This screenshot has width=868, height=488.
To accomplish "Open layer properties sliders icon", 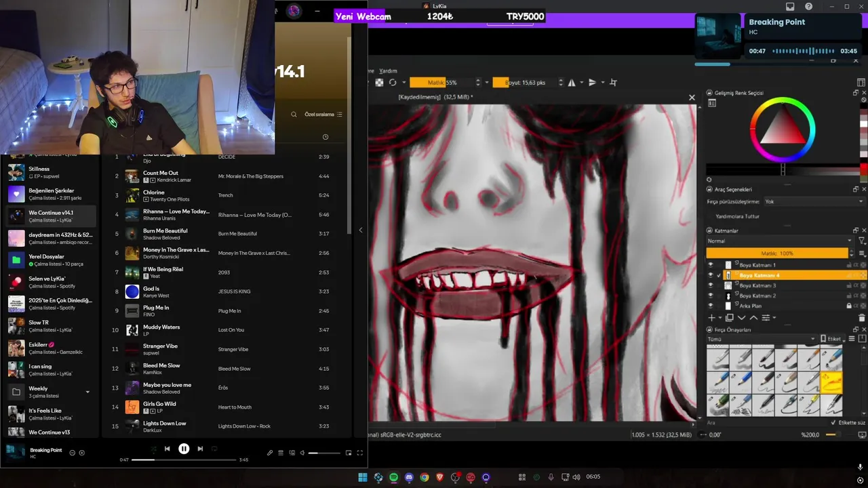I will point(766,317).
